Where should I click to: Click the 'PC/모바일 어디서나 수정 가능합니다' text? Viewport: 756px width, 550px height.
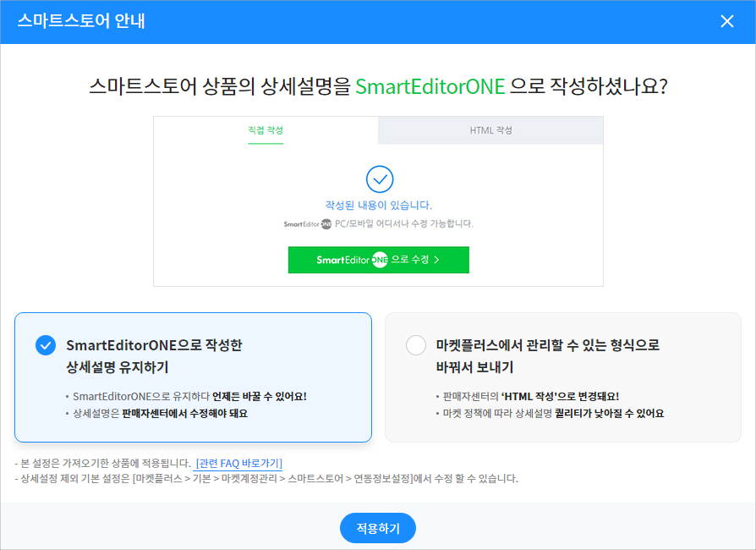click(404, 224)
